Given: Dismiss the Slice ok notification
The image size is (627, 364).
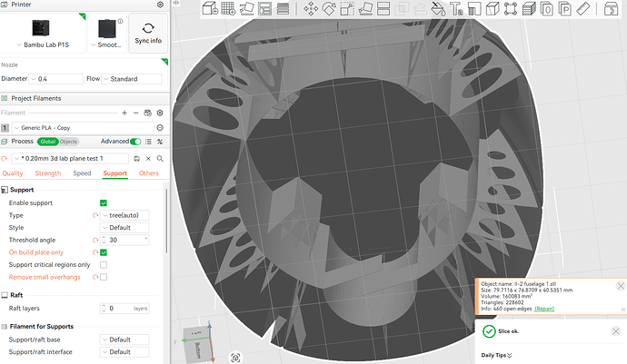Looking at the screenshot, I should 616,330.
